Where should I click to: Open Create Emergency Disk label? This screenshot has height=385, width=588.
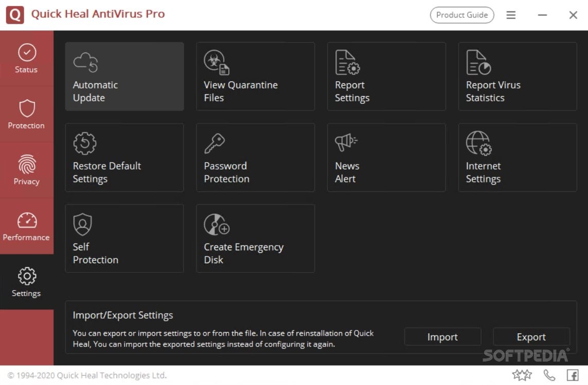244,253
